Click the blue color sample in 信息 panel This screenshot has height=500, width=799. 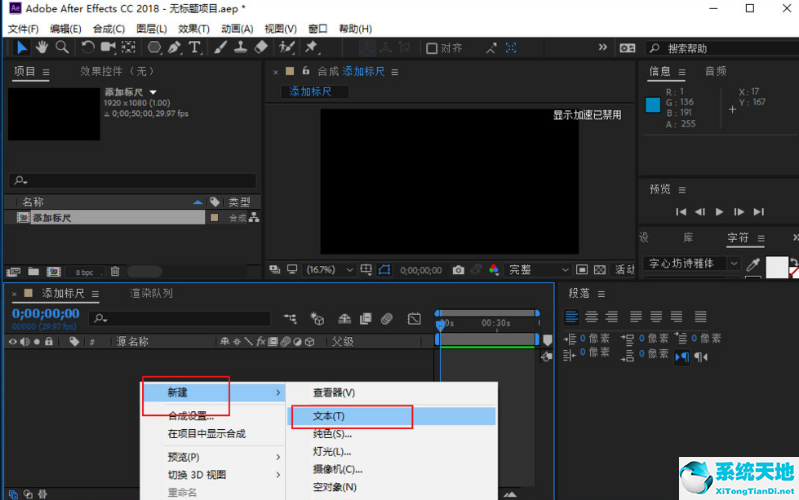pos(653,105)
